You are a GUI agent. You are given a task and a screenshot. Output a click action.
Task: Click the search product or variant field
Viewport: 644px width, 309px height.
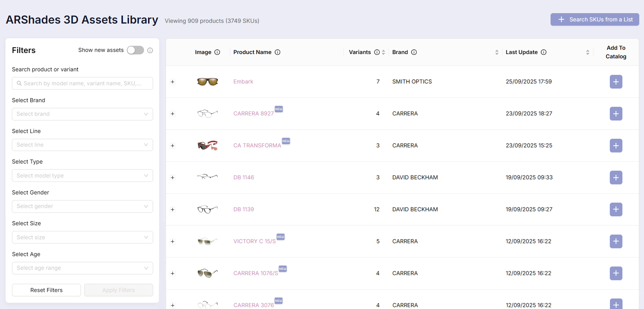(82, 83)
